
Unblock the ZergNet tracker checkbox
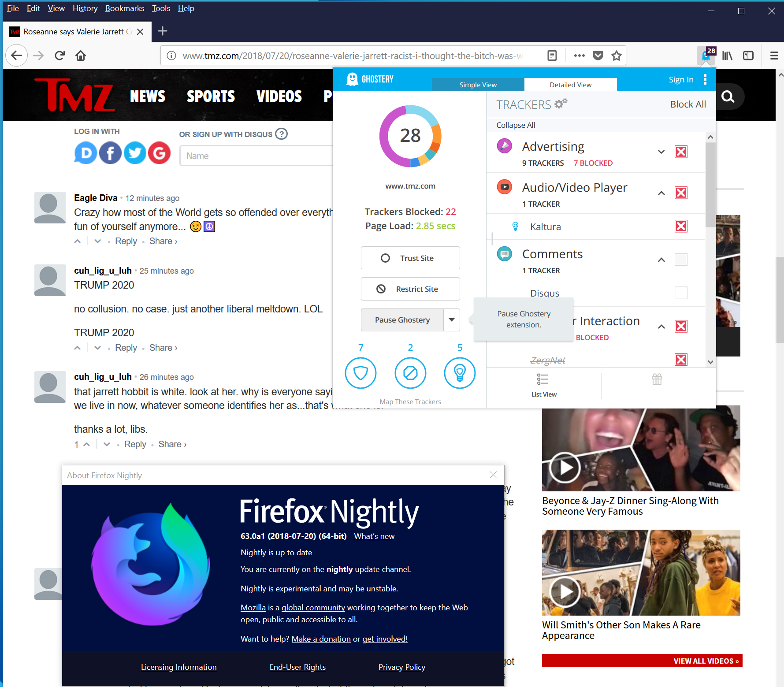tap(681, 360)
